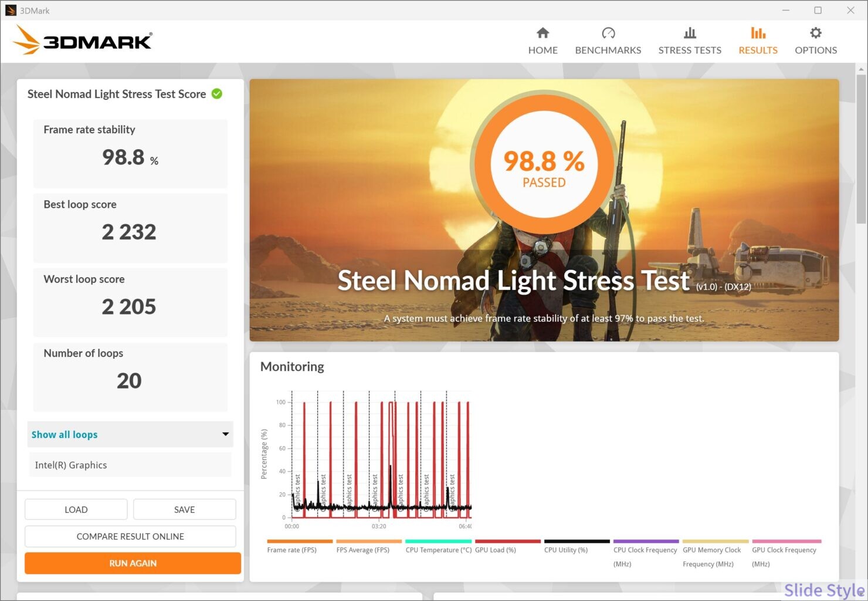Viewport: 868px width, 601px height.
Task: Click the Home house icon
Action: click(x=542, y=33)
